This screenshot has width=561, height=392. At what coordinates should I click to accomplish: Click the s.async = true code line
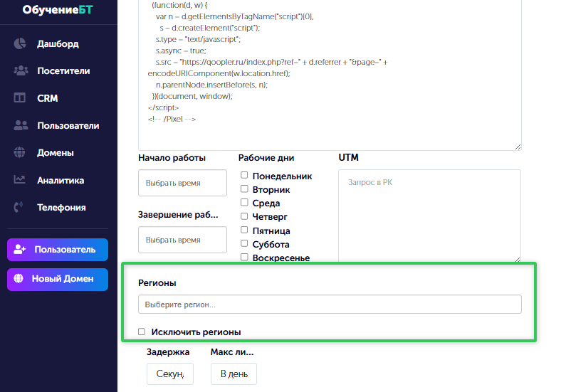(181, 51)
